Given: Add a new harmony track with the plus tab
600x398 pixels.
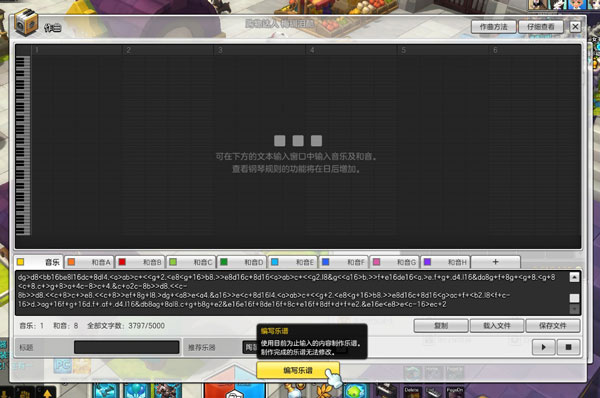Looking at the screenshot, I should pyautogui.click(x=496, y=262).
